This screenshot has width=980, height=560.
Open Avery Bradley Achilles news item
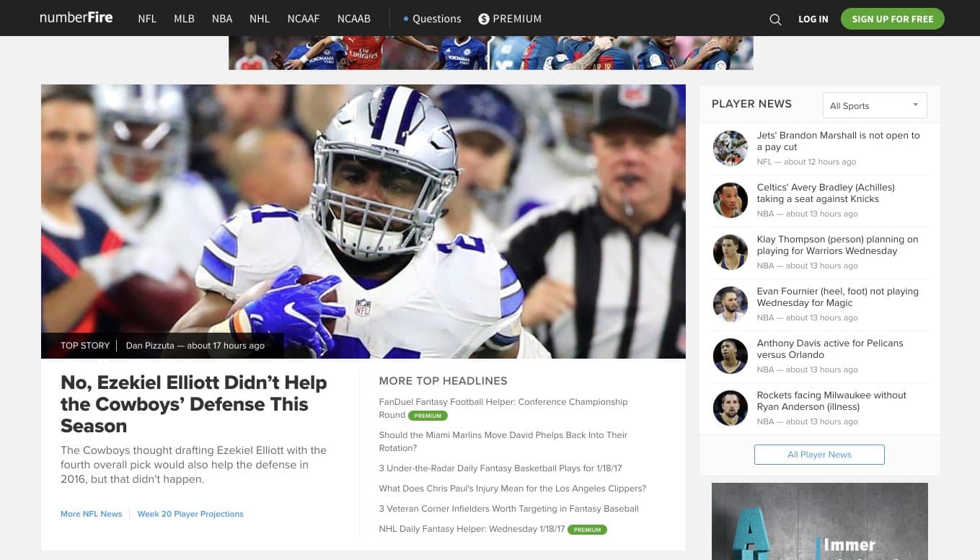point(826,193)
